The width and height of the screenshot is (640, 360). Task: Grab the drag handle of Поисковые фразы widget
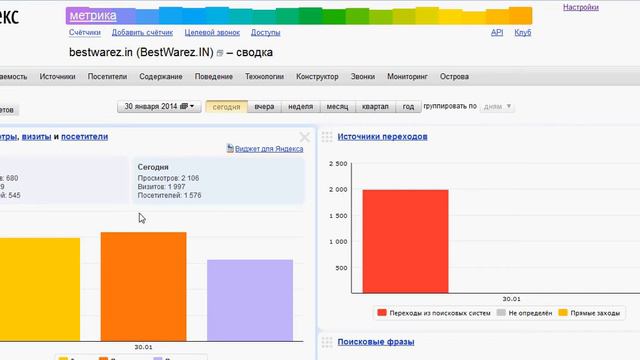327,342
